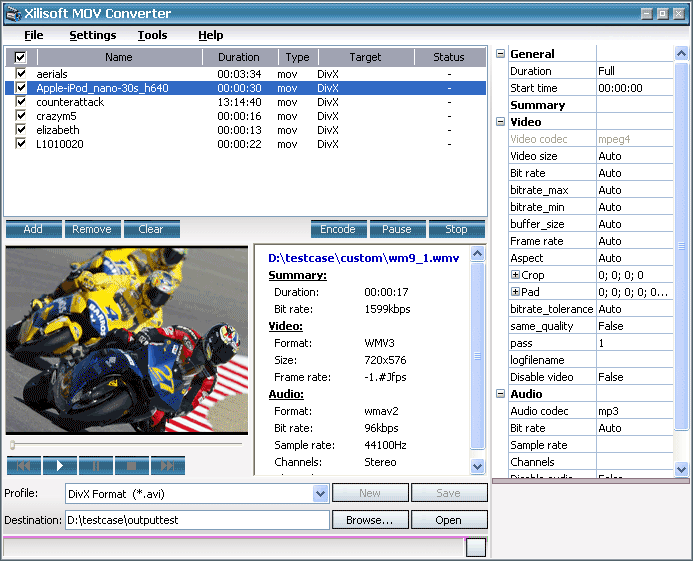Uncheck the counterattack file checkbox

coord(20,102)
